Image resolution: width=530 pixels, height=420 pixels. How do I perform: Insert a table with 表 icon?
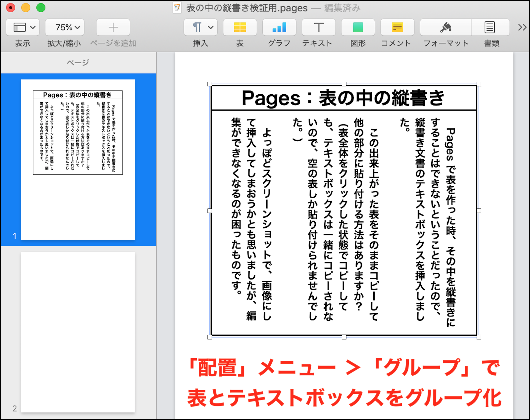(240, 27)
